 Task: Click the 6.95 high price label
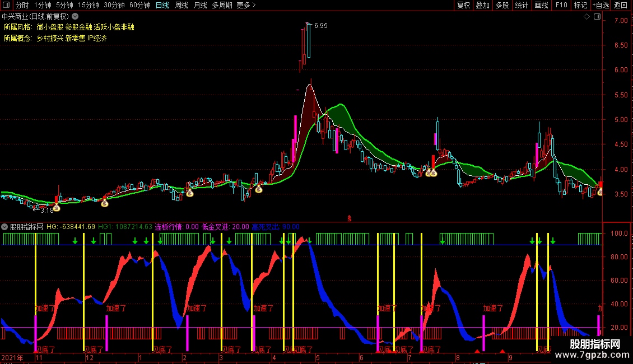pyautogui.click(x=320, y=26)
